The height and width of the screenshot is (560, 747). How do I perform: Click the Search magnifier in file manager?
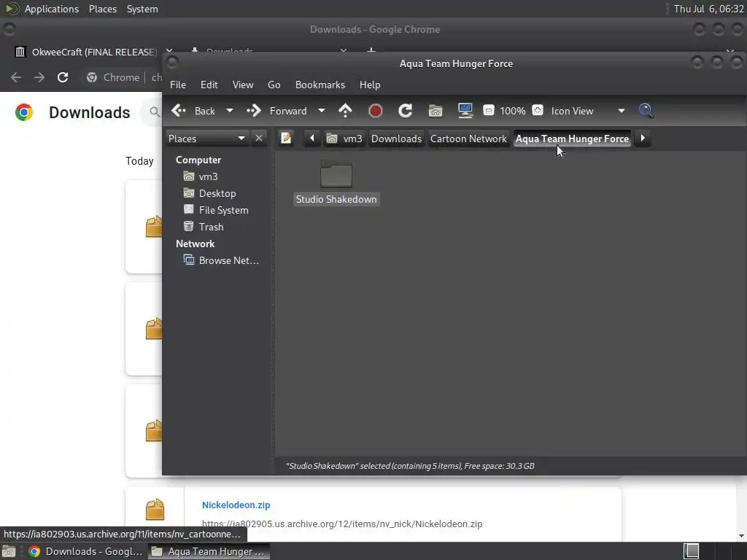pyautogui.click(x=646, y=111)
